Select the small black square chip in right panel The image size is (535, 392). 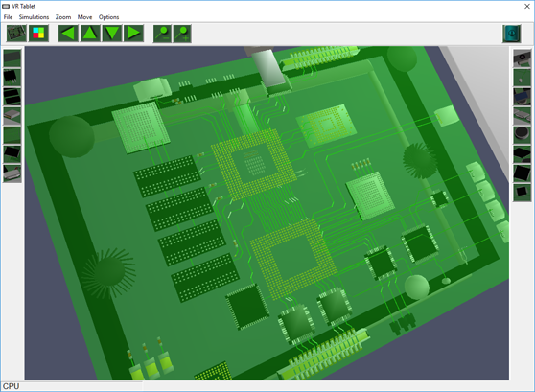[x=523, y=193]
